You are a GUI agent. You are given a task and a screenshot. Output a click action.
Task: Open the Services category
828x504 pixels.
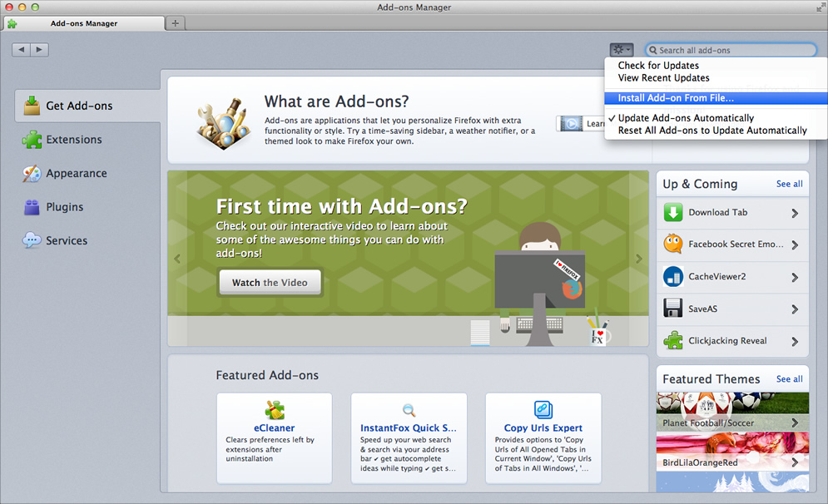(x=87, y=240)
